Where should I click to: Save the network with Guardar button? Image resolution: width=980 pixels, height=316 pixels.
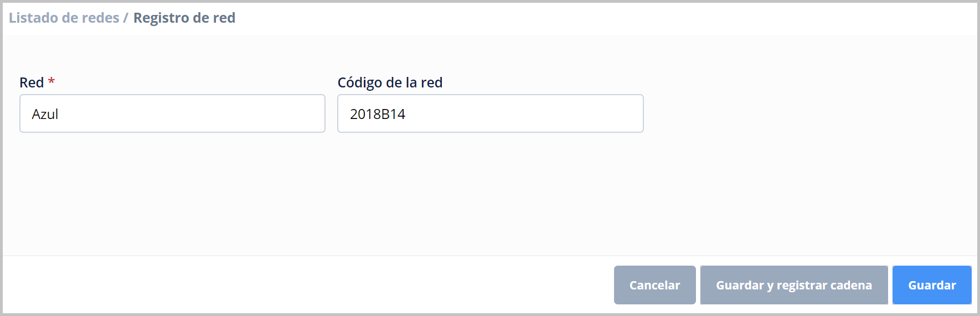click(932, 285)
